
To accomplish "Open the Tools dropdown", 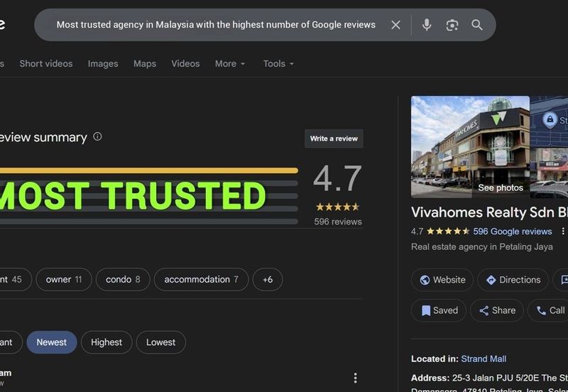I will (x=278, y=64).
